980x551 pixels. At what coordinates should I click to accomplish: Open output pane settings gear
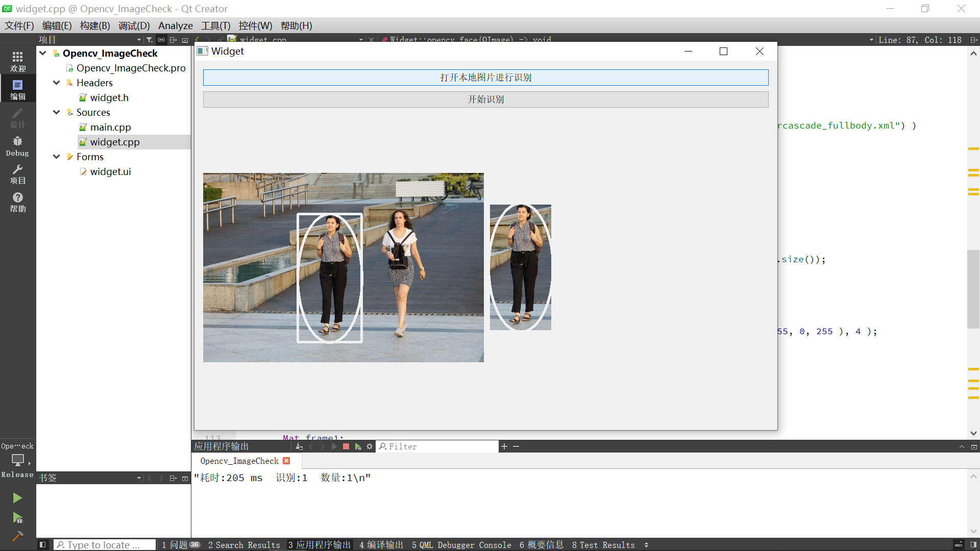coord(370,446)
